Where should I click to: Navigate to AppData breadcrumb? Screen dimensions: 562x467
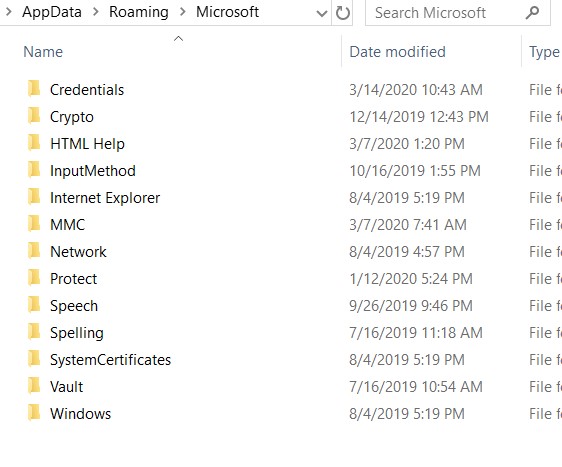[52, 12]
